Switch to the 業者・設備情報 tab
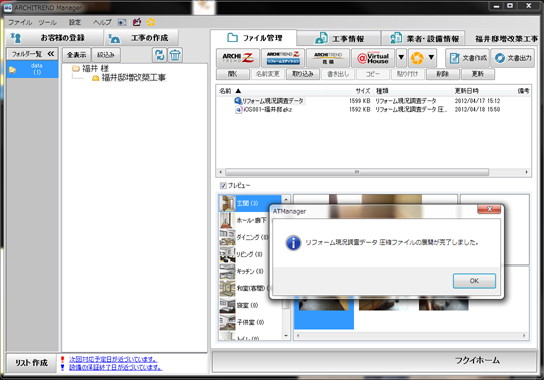This screenshot has height=380, width=544. coord(424,39)
